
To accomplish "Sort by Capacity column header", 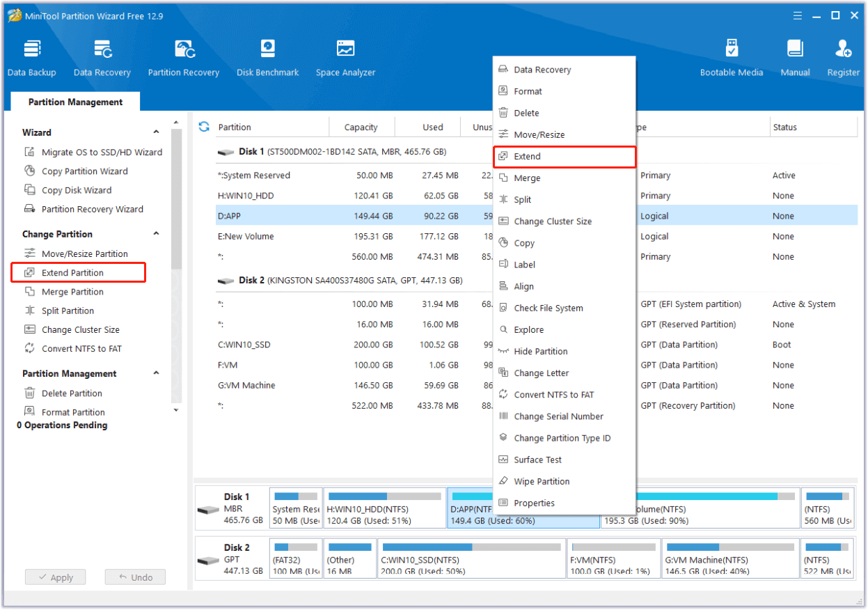I will 361,127.
